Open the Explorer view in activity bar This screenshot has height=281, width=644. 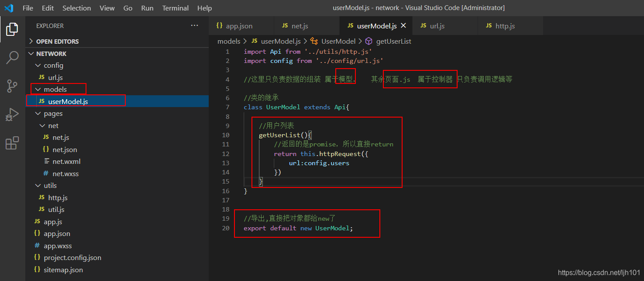12,29
